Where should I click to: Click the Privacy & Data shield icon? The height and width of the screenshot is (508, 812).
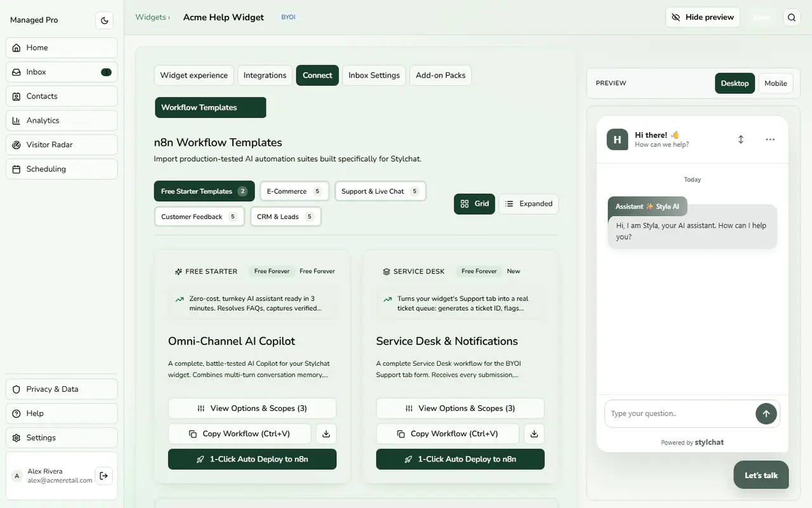click(16, 389)
